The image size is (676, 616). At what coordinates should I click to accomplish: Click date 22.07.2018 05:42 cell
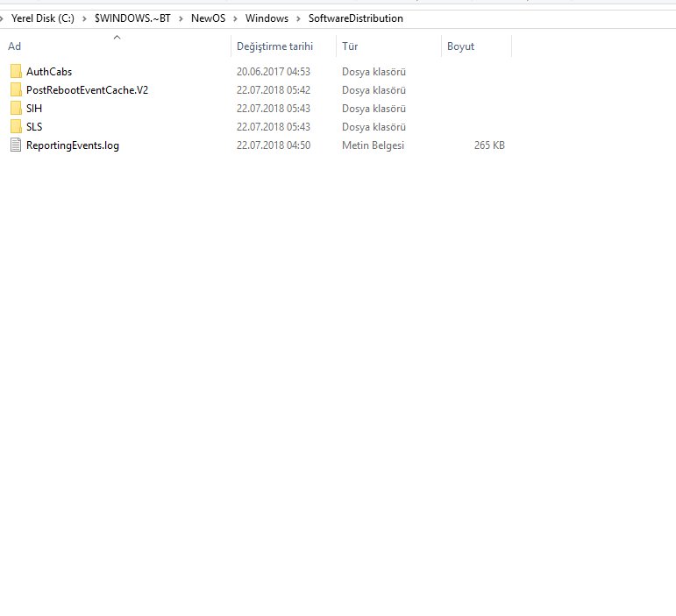274,90
